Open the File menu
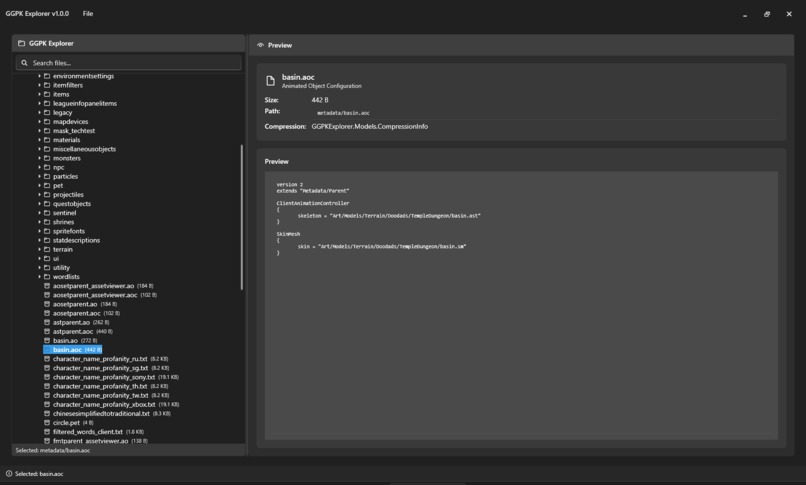Viewport: 806px width, 485px height. 88,13
